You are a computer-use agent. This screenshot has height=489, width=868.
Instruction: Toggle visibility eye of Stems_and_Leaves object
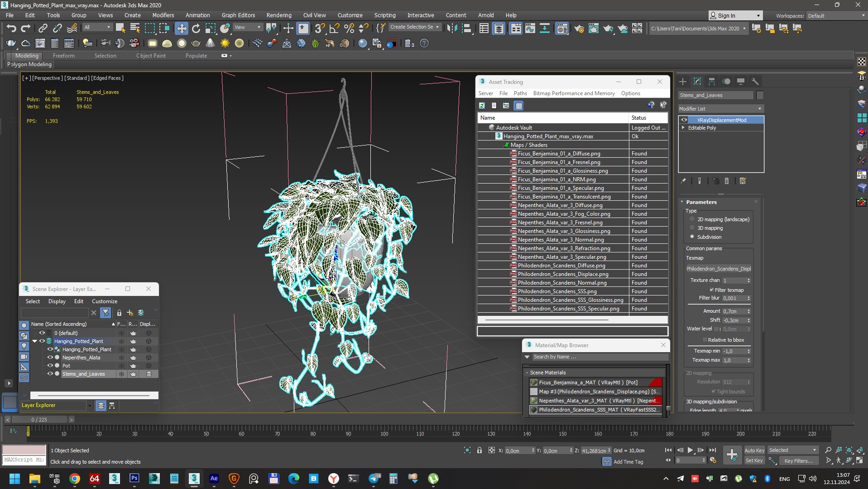(50, 374)
